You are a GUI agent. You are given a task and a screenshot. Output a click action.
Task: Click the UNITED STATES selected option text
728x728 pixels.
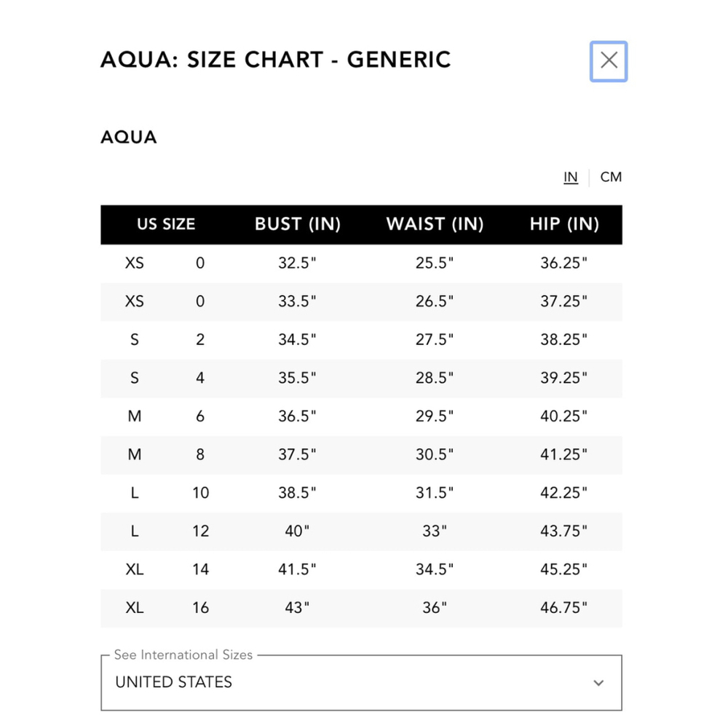tap(174, 682)
